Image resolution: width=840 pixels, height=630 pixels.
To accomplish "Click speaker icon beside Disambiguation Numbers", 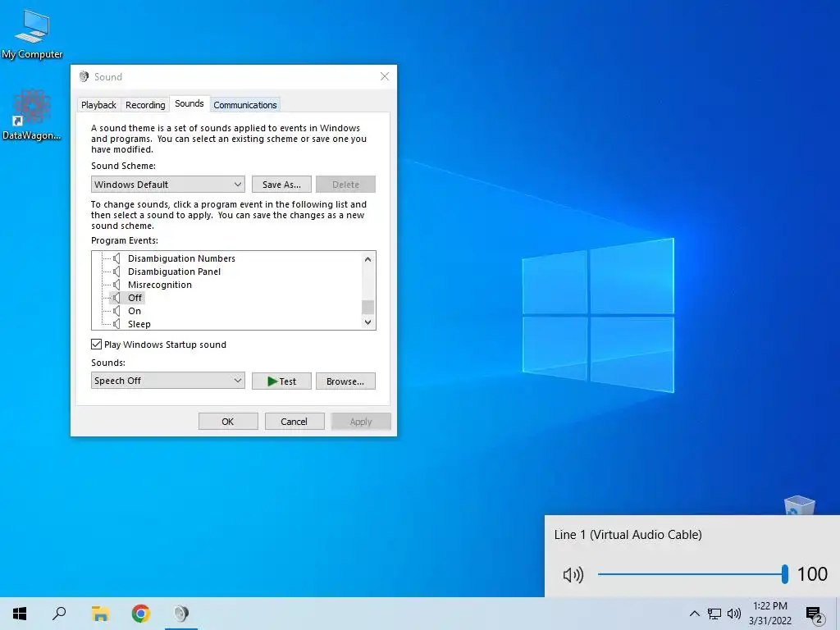I will (x=116, y=258).
